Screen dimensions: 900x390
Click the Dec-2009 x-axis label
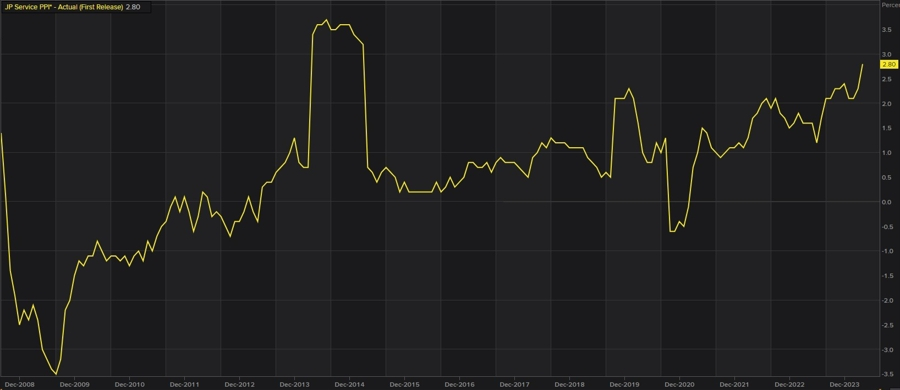(74, 384)
